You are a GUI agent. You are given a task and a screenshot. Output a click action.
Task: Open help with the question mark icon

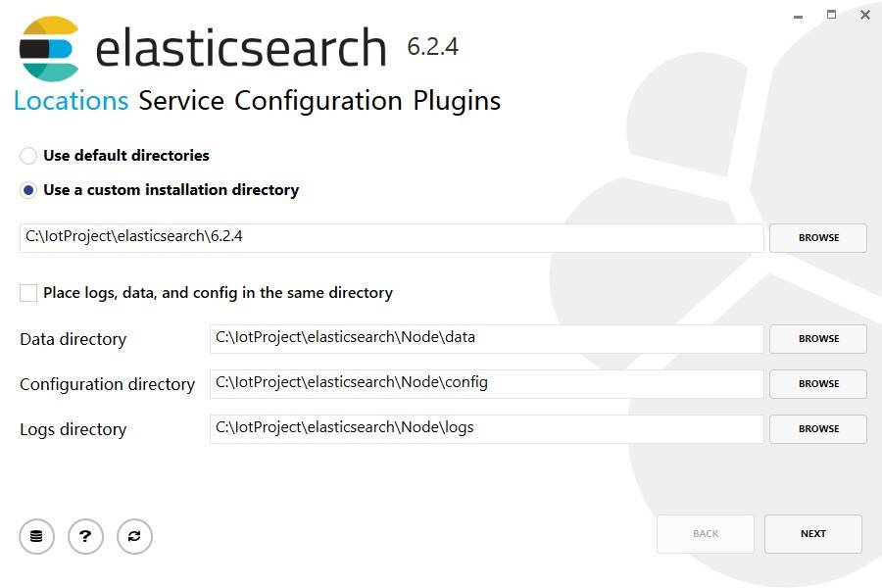tap(85, 536)
